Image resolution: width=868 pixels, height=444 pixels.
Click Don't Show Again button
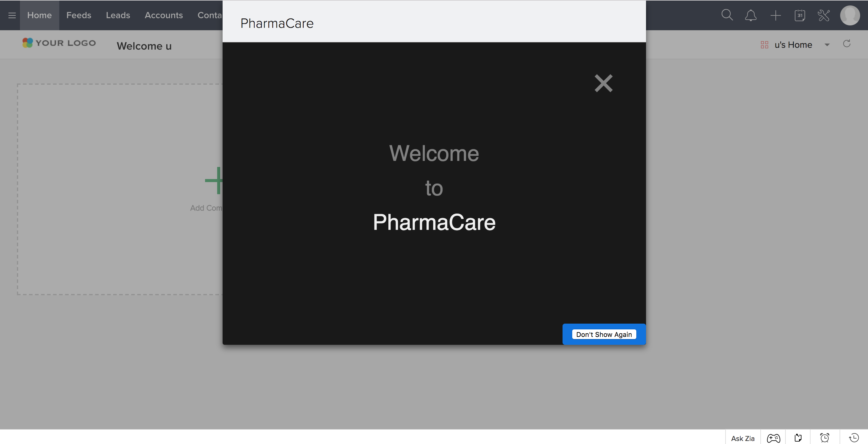[x=604, y=334]
